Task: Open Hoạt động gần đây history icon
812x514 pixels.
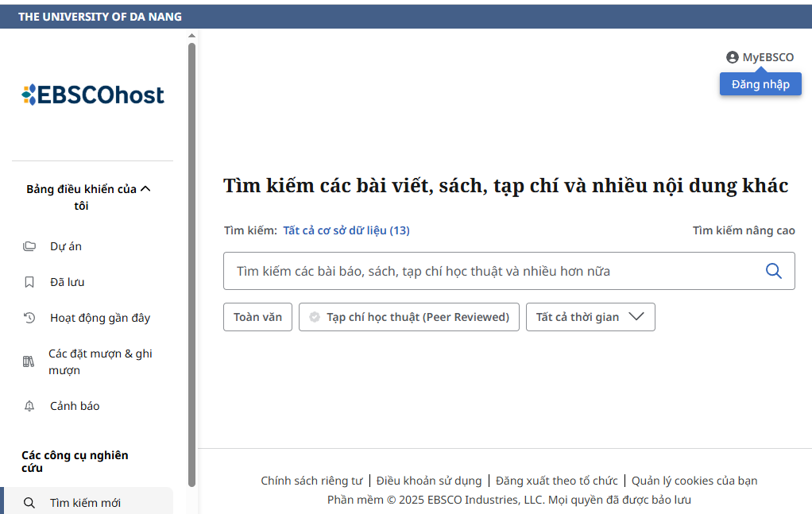Action: (x=29, y=317)
